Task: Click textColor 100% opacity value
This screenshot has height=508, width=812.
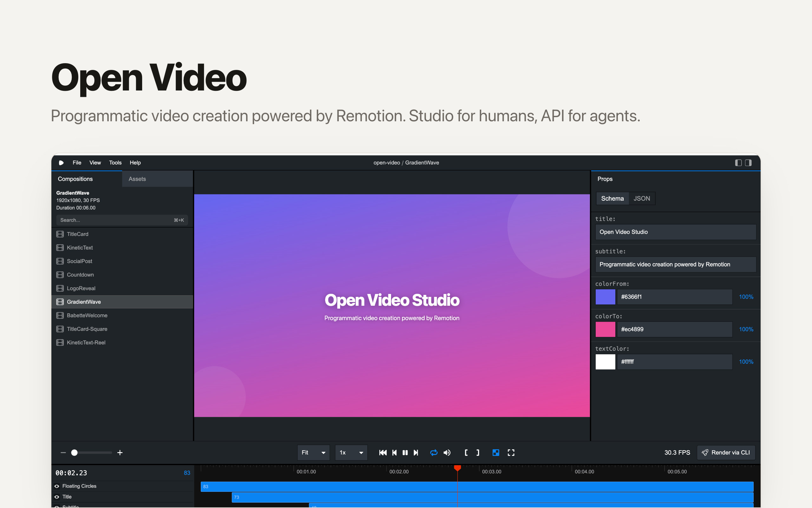Action: coord(746,362)
